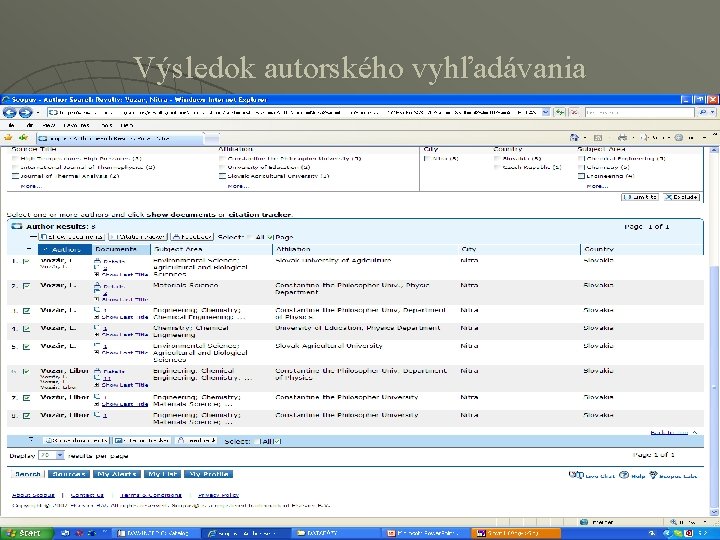720x540 pixels.
Task: Refresh the page with the green arrows icon
Action: (559, 112)
